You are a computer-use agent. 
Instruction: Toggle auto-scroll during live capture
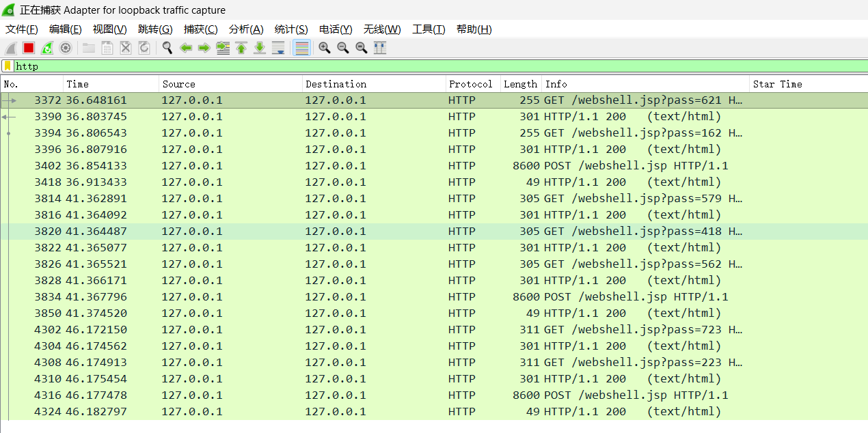pyautogui.click(x=278, y=48)
